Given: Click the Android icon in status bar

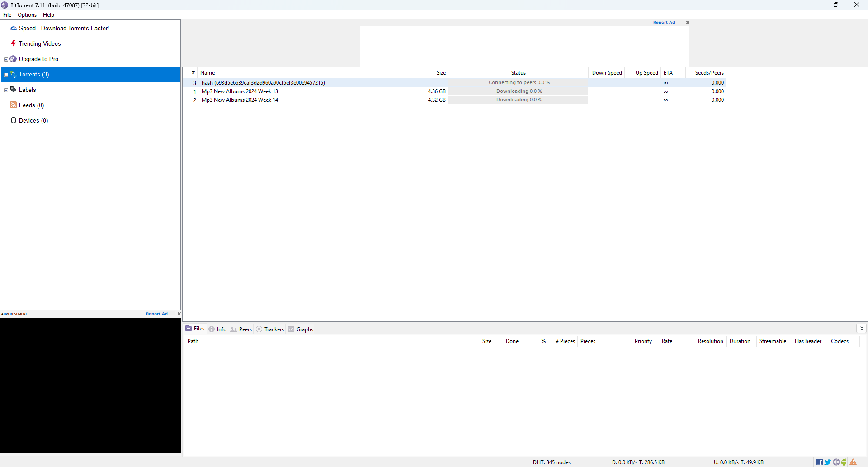Looking at the screenshot, I should pyautogui.click(x=844, y=462).
